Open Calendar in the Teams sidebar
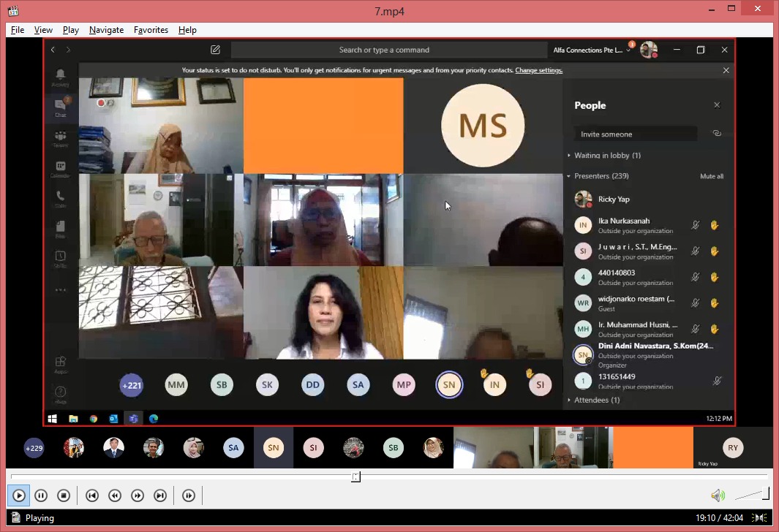This screenshot has width=779, height=532. [x=61, y=169]
